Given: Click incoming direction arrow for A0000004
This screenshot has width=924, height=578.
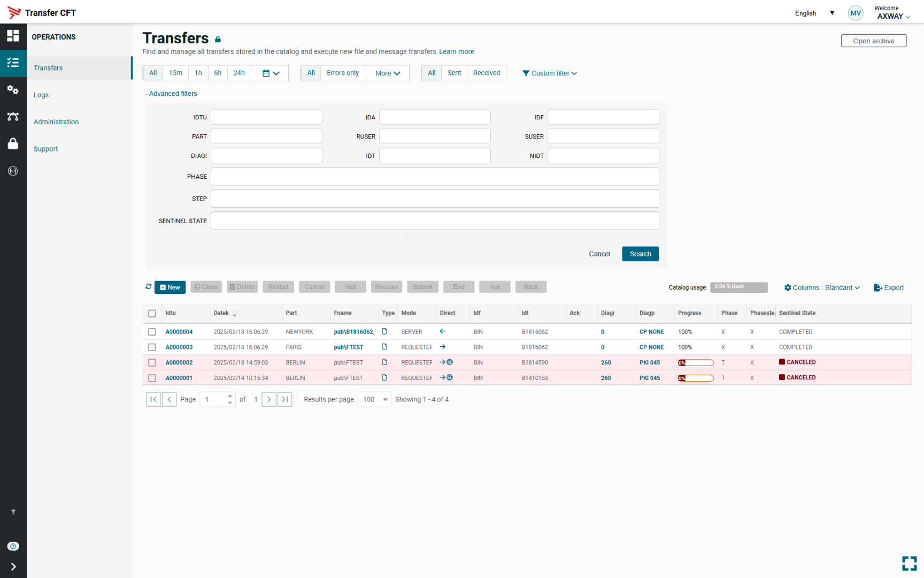Looking at the screenshot, I should 443,331.
